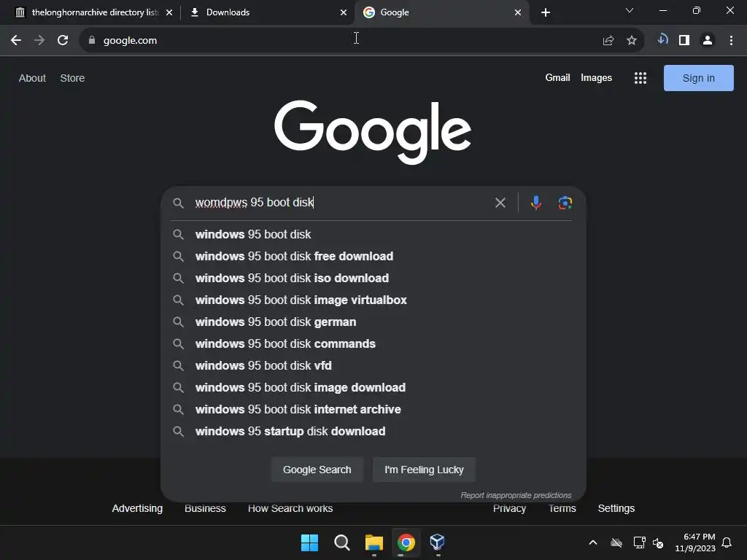Viewport: 747px width, 560px height.
Task: Open the Advertising footer link
Action: click(x=137, y=508)
